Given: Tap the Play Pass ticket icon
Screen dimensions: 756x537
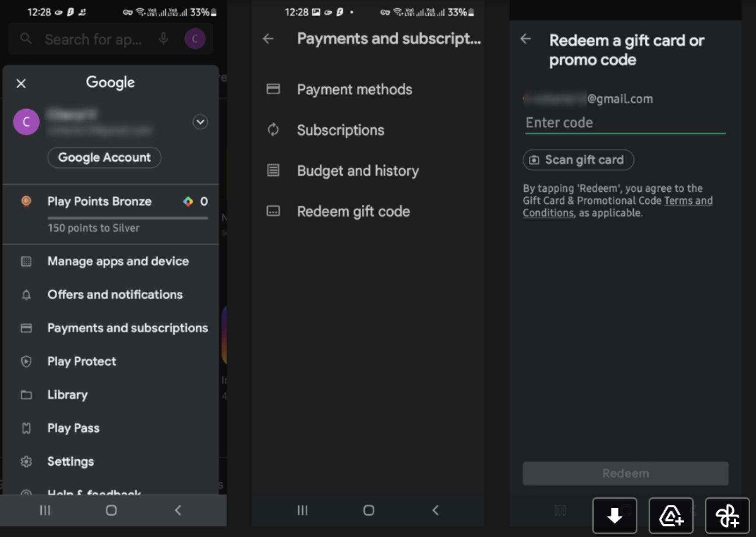Looking at the screenshot, I should click(x=26, y=428).
